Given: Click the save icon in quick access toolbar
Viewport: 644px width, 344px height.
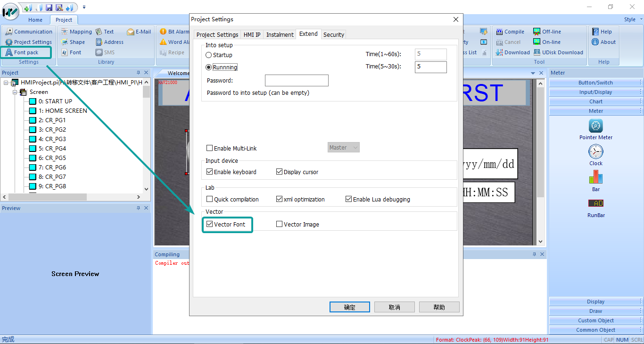Looking at the screenshot, I should pos(49,7).
